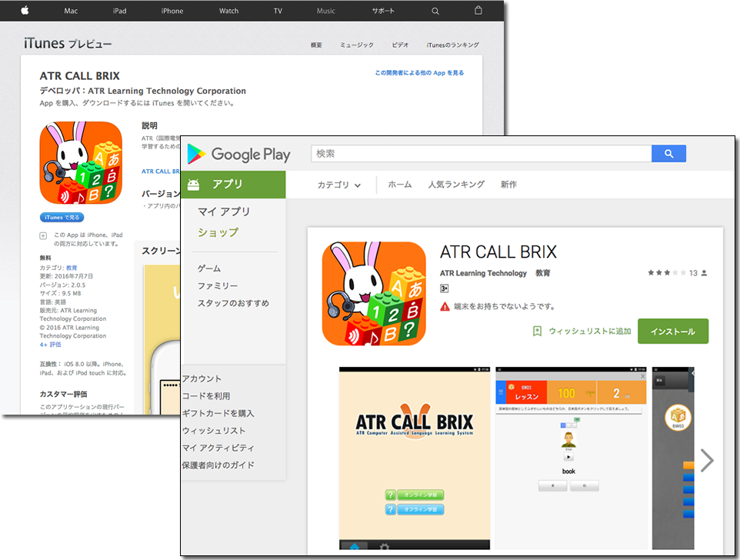Select the Mac menu item
740x560 pixels.
71,11
